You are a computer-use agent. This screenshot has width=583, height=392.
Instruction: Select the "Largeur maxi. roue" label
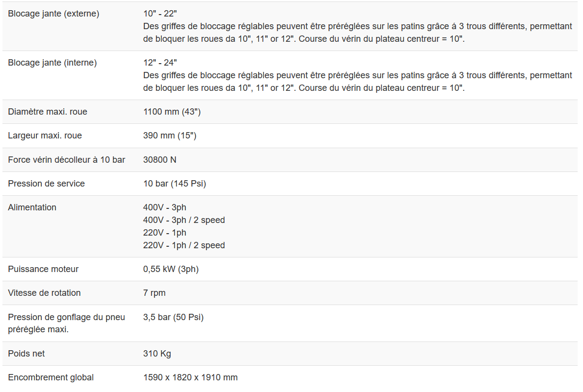coord(45,136)
